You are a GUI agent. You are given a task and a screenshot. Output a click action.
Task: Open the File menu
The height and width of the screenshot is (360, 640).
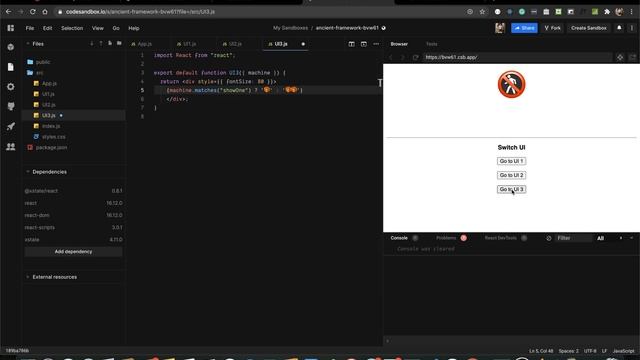coord(30,28)
